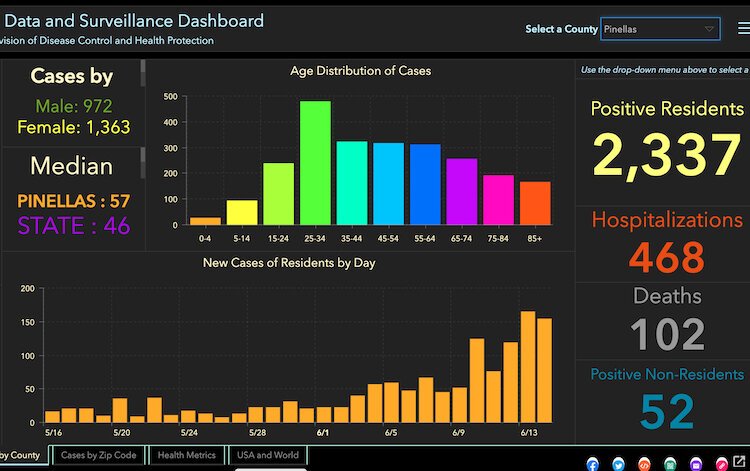
Task: Click the 2,337 positive residents number
Action: [667, 155]
